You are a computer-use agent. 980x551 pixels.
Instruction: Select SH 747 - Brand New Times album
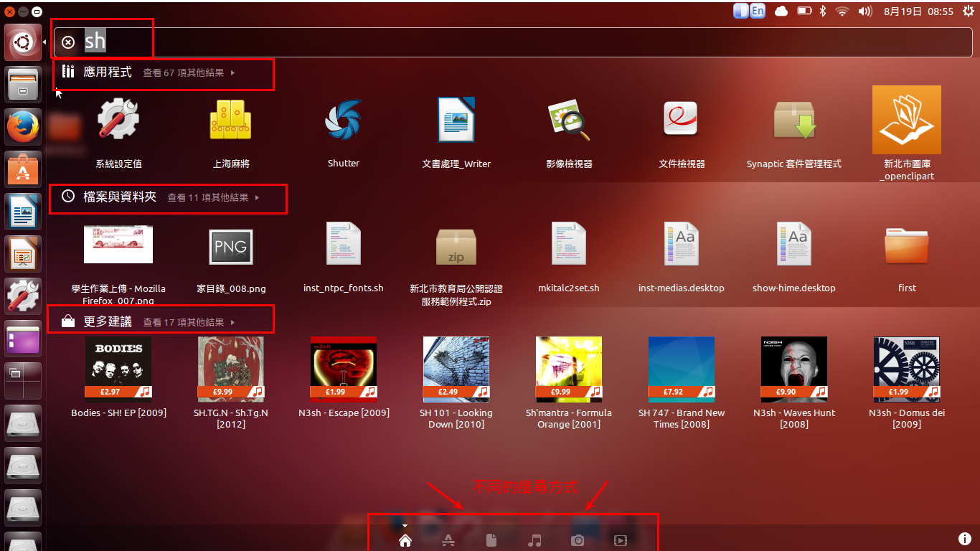tap(682, 383)
